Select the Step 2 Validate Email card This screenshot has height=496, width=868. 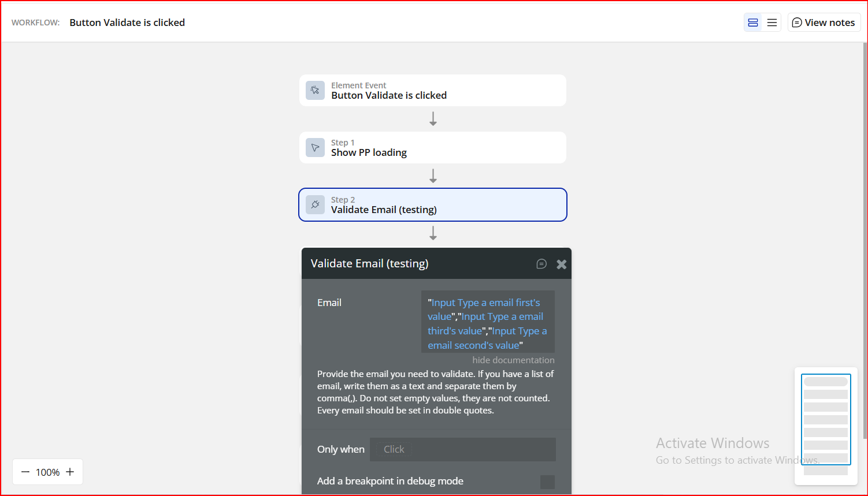click(x=432, y=204)
